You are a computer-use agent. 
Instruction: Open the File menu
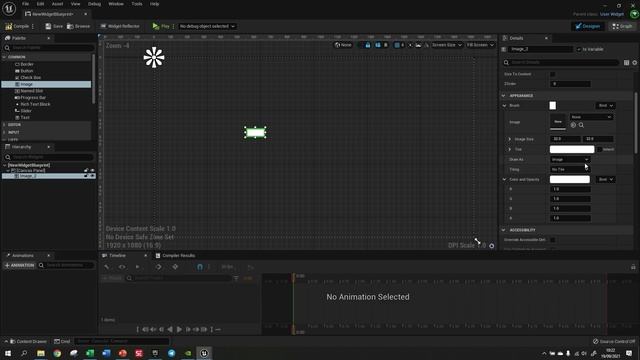(x=25, y=4)
